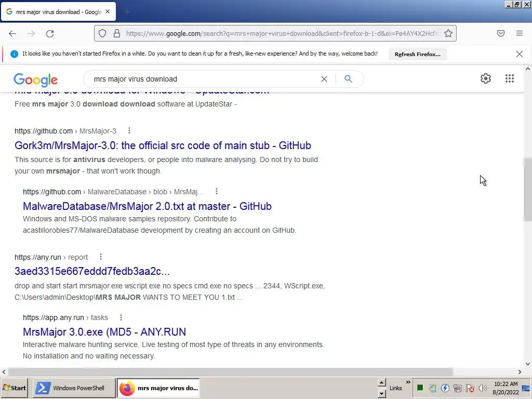Image resolution: width=532 pixels, height=399 pixels.
Task: Open more options for any.run report result
Action: point(100,257)
